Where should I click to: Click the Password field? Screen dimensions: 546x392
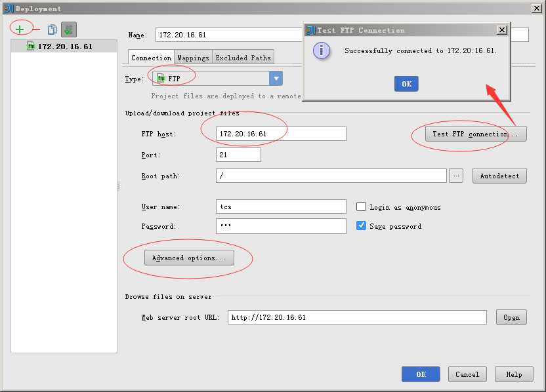(281, 226)
